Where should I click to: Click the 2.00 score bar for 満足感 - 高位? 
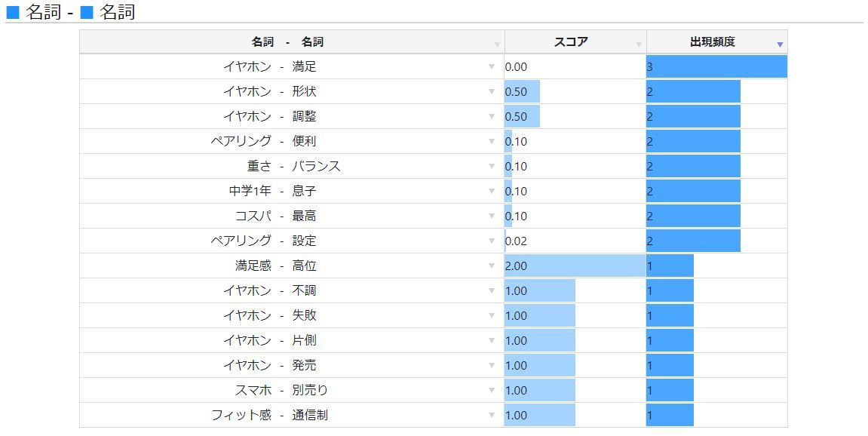coord(575,266)
